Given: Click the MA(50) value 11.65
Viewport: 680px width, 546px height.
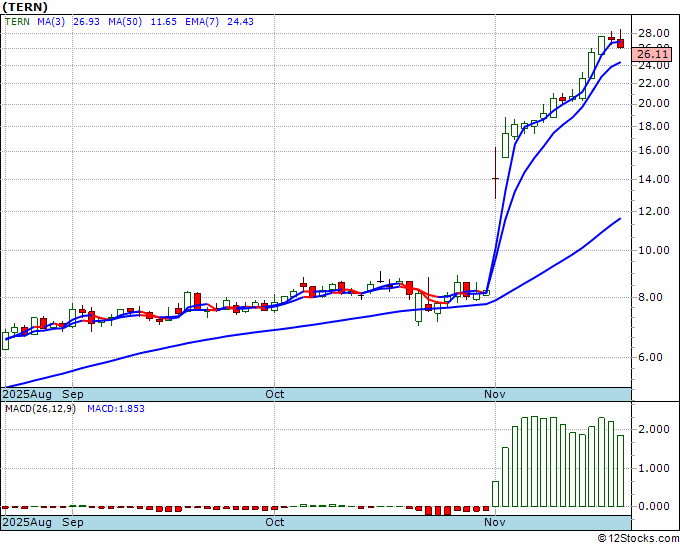Looking at the screenshot, I should pyautogui.click(x=163, y=22).
